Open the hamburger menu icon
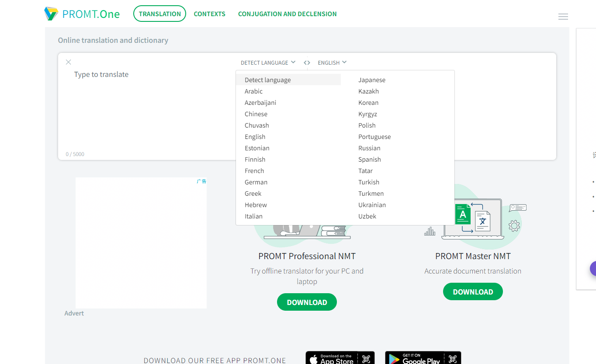The width and height of the screenshot is (596, 364). coord(563,17)
